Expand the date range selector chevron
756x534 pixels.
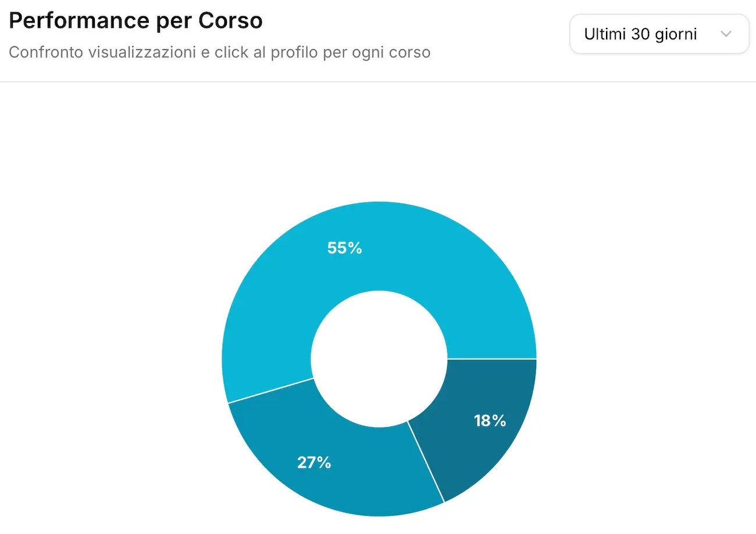726,34
